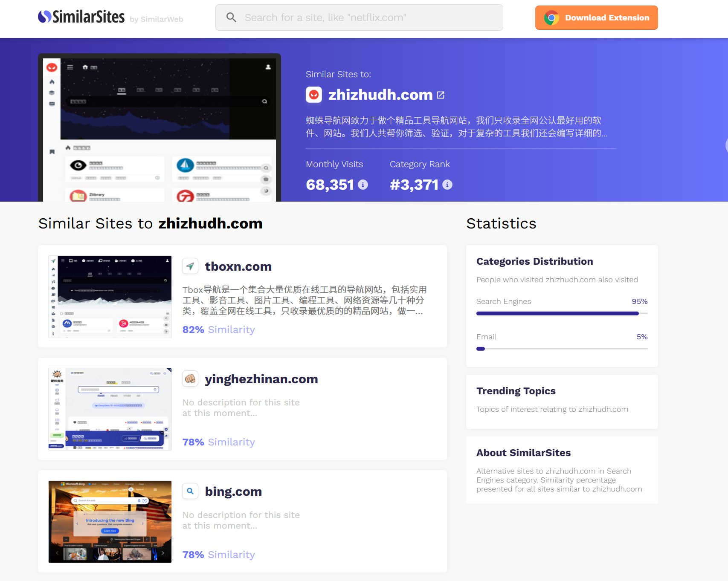Click the yinghezhinan.com favicon icon
The width and height of the screenshot is (728, 581).
click(x=190, y=379)
